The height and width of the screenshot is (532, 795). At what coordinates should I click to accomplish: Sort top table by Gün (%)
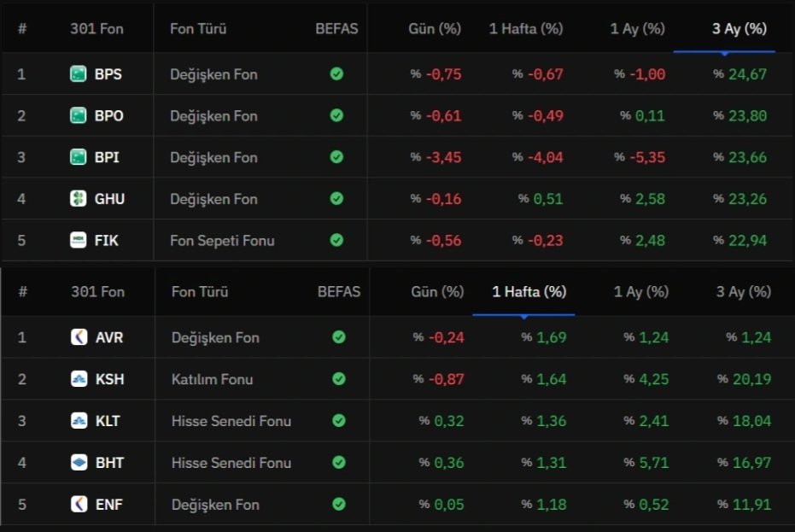(x=435, y=29)
